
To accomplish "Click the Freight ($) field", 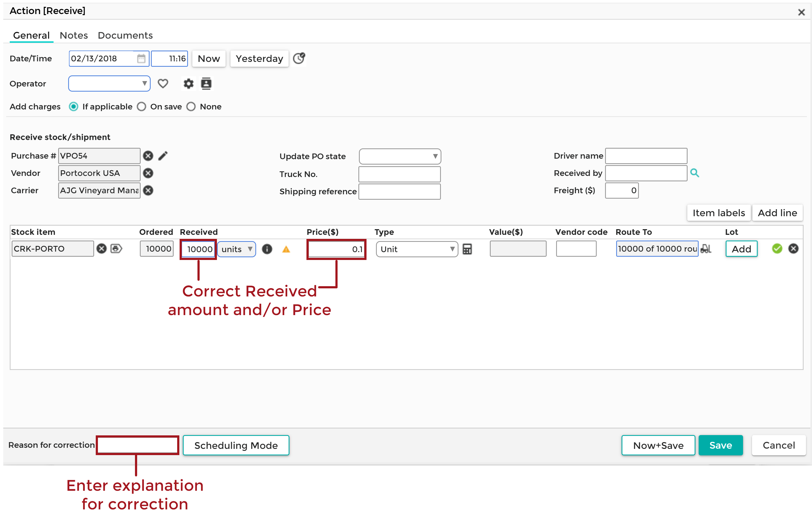I will (622, 190).
